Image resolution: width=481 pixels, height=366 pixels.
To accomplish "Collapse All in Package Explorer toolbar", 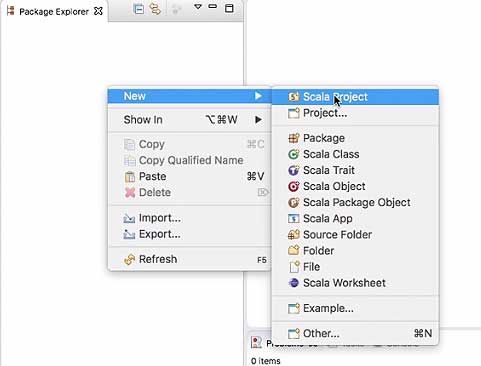I will point(139,9).
